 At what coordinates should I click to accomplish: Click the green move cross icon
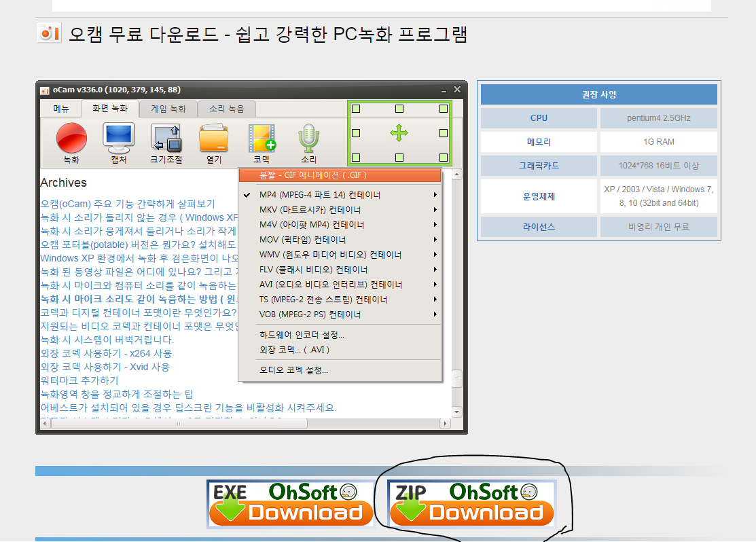pyautogui.click(x=399, y=132)
